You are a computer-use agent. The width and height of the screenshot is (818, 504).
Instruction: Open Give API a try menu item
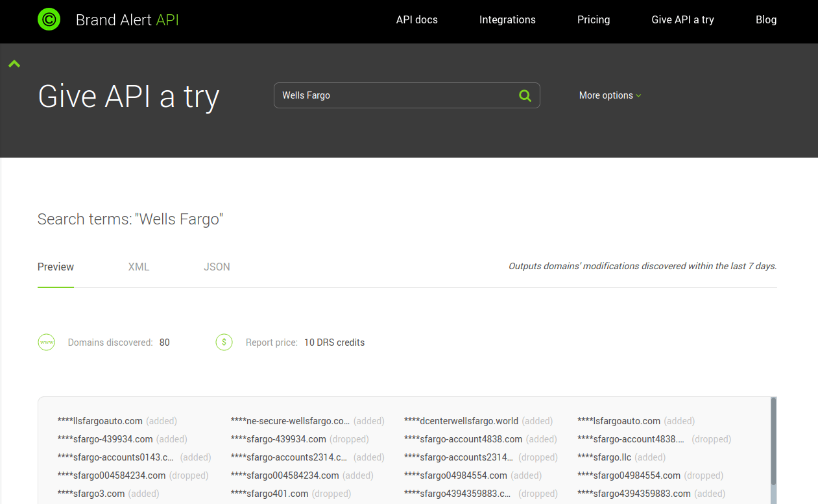coord(682,19)
